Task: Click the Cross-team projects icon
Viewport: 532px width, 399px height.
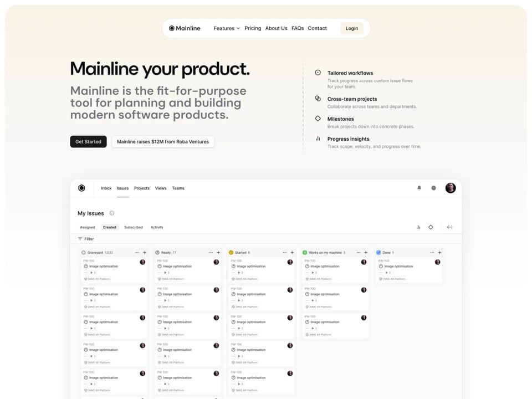Action: pyautogui.click(x=318, y=99)
